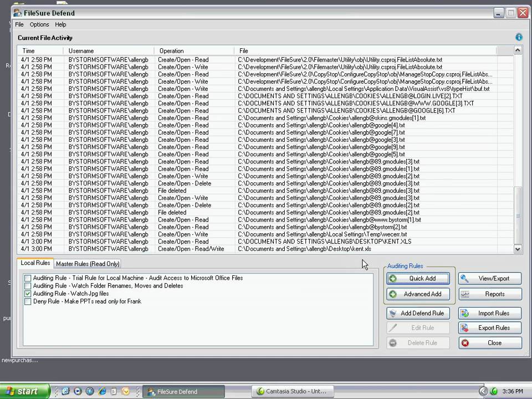Select the allengb@bystorm[2].txt row
This screenshot has width=532, height=399.
click(265, 227)
